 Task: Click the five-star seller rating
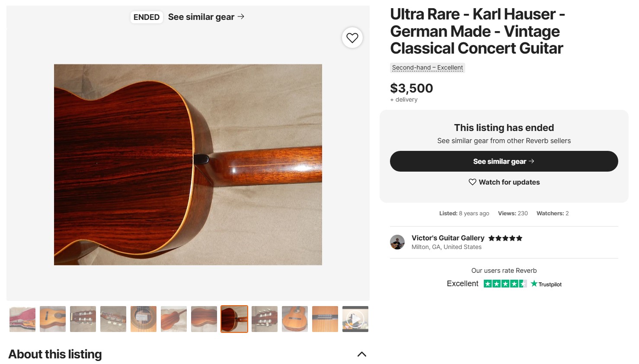[505, 238]
